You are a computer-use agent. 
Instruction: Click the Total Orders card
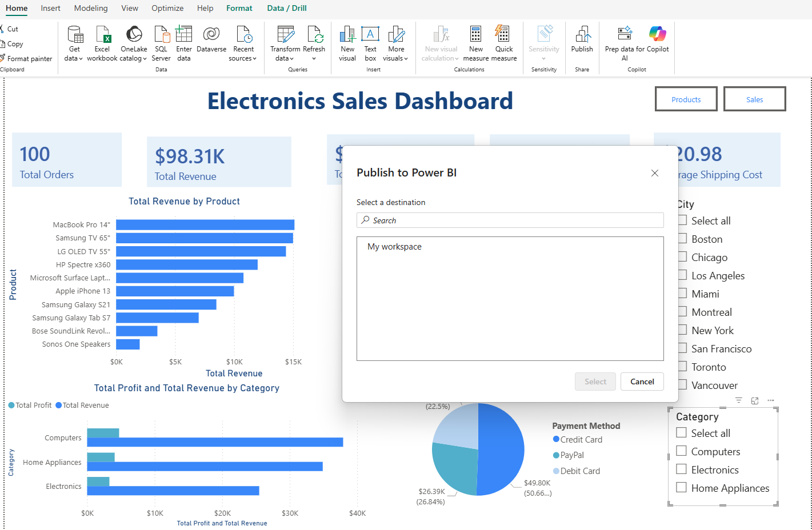[67, 160]
